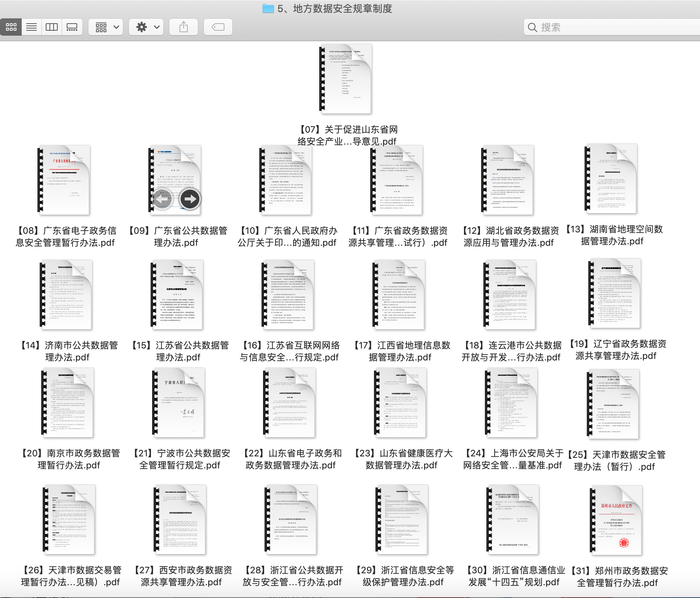Click file name 【24】上海市公安局关于网络安全管 label
Viewport: 700px width, 598px height.
point(512,459)
